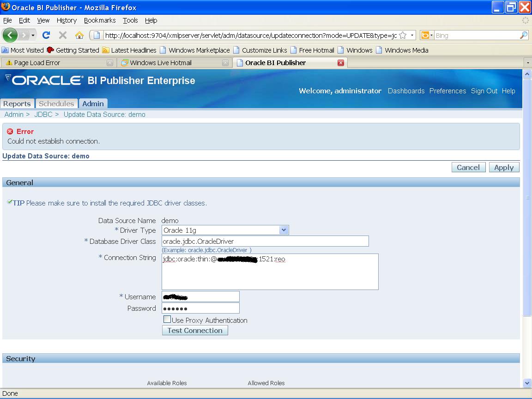
Task: Reload the page with the Refresh icon
Action: pos(46,35)
